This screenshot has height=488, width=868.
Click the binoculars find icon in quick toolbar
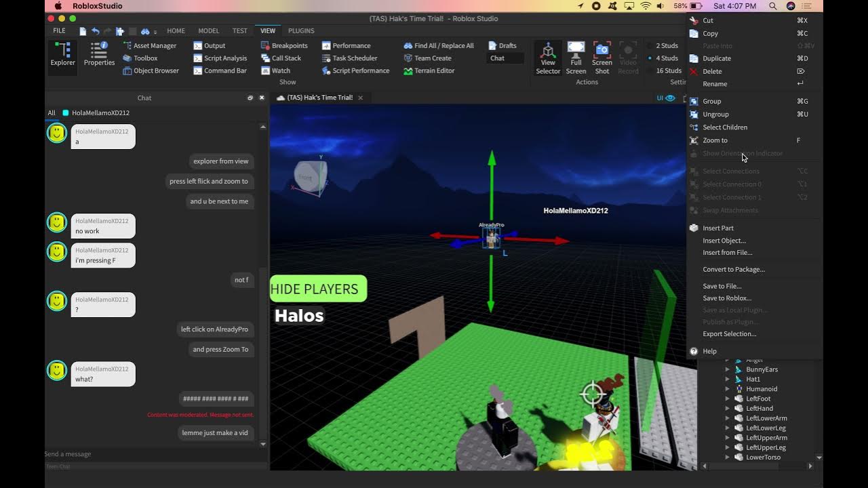[x=144, y=31]
